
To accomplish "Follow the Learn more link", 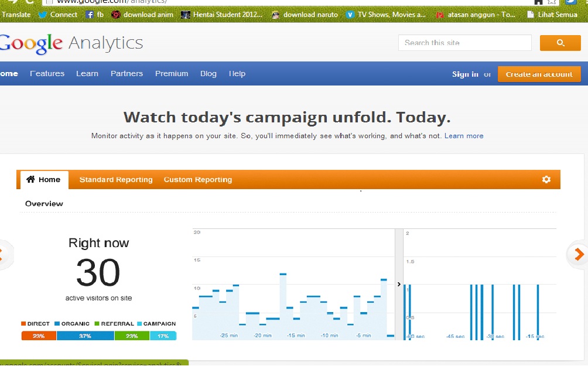I will coord(464,136).
